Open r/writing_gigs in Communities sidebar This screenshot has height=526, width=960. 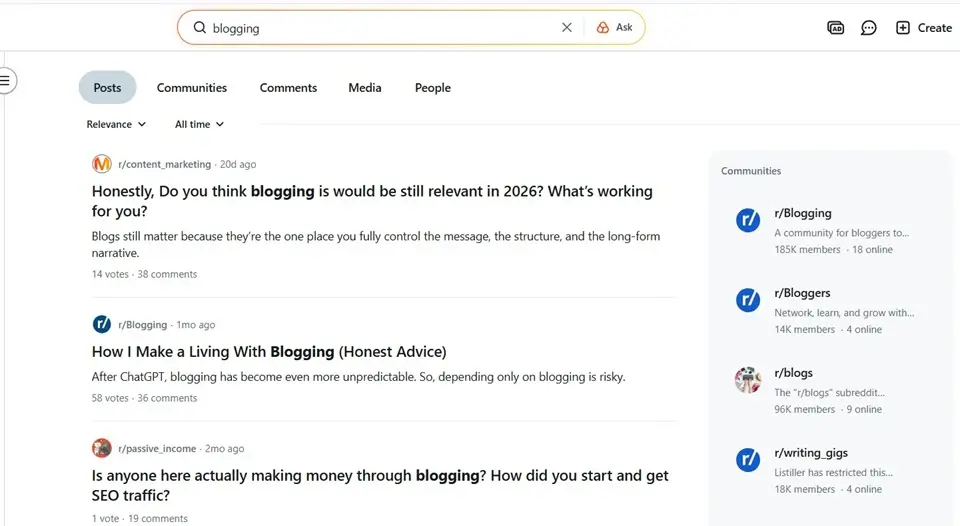811,453
